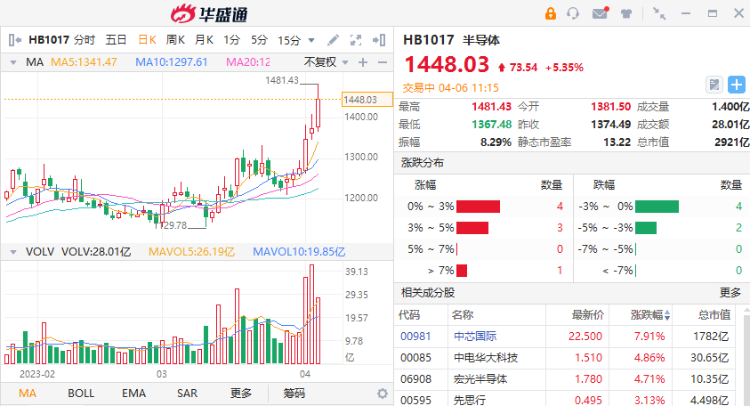750x406 pixels.
Task: Collapse right panel arrow icon
Action: (379, 40)
